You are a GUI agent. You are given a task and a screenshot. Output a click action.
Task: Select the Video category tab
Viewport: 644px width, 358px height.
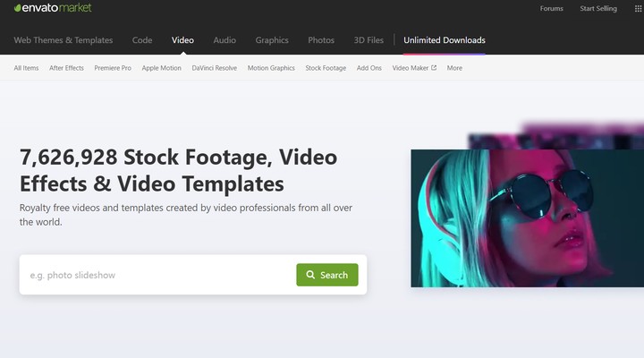pos(182,40)
